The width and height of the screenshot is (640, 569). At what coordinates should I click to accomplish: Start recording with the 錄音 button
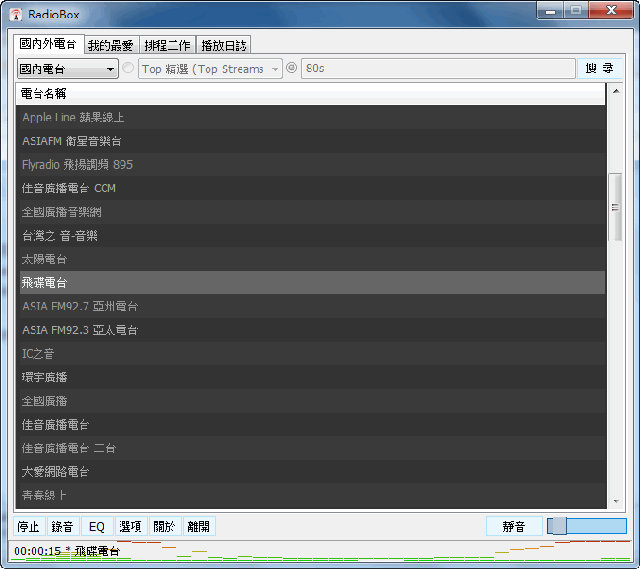coord(62,526)
